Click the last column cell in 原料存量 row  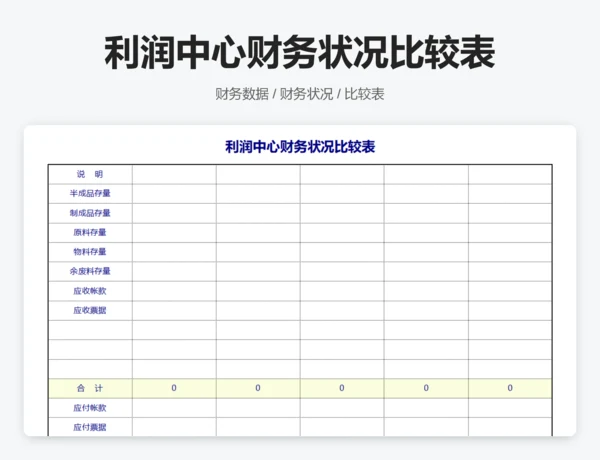coord(510,232)
